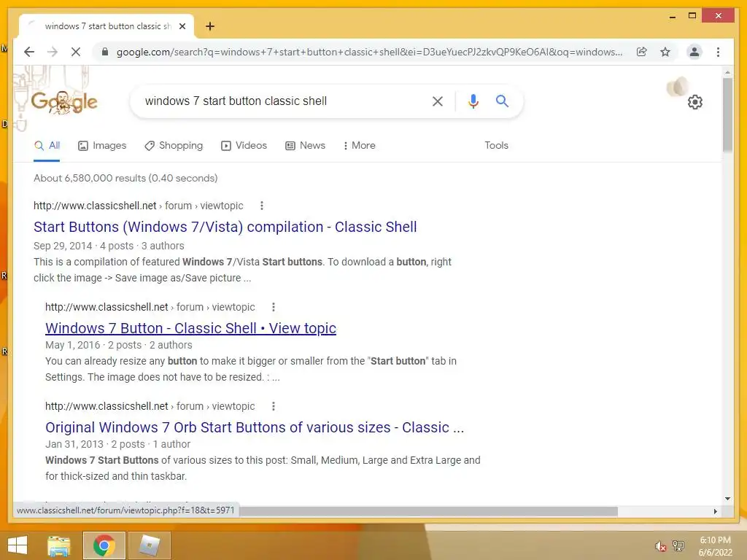Select the All results tab
This screenshot has height=560, width=747.
coord(47,146)
